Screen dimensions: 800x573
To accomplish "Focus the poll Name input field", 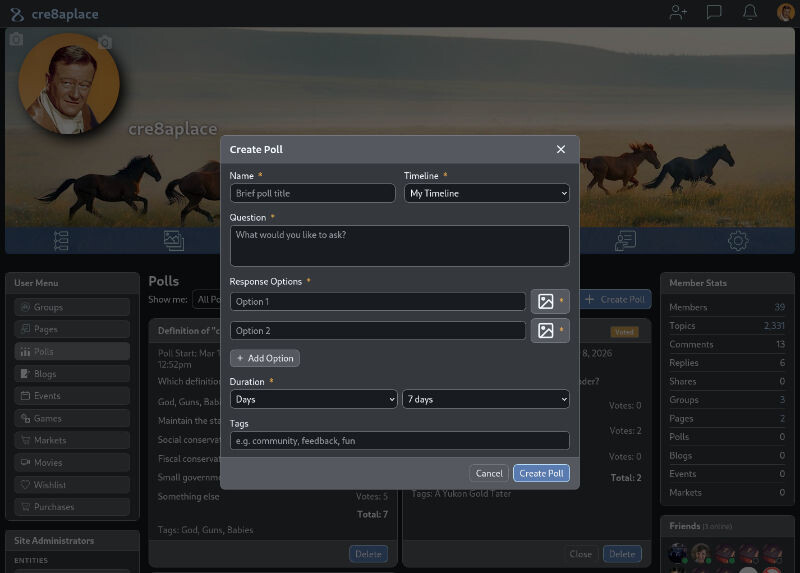I will [x=313, y=193].
